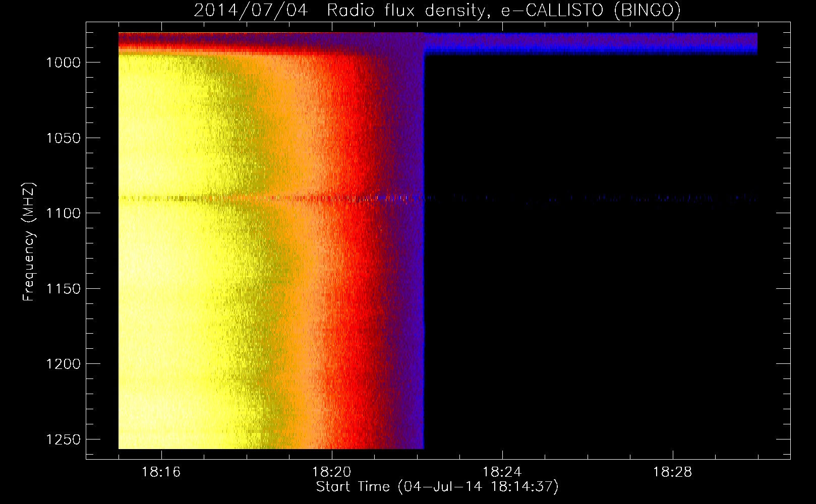
Task: Click the 18:28 time tick label
Action: [673, 472]
